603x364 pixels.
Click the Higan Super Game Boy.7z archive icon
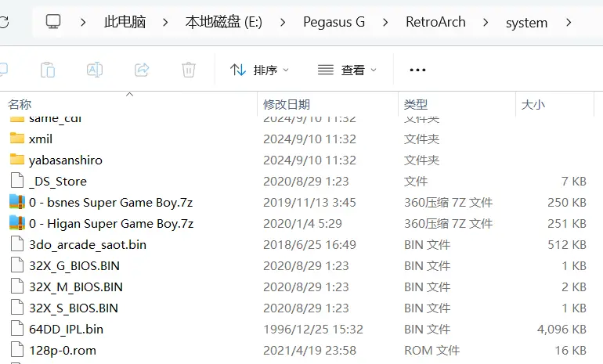pos(17,223)
